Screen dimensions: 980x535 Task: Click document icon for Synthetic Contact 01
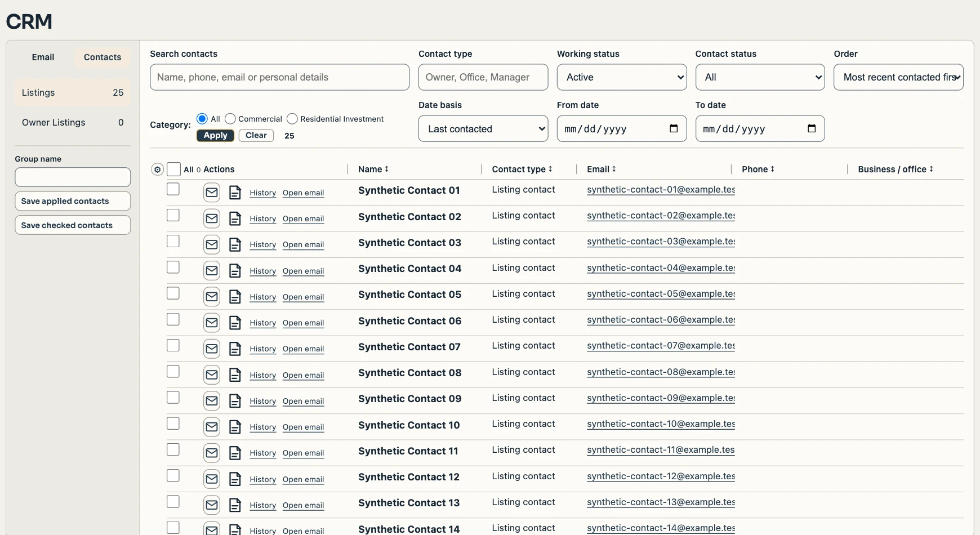coord(235,193)
